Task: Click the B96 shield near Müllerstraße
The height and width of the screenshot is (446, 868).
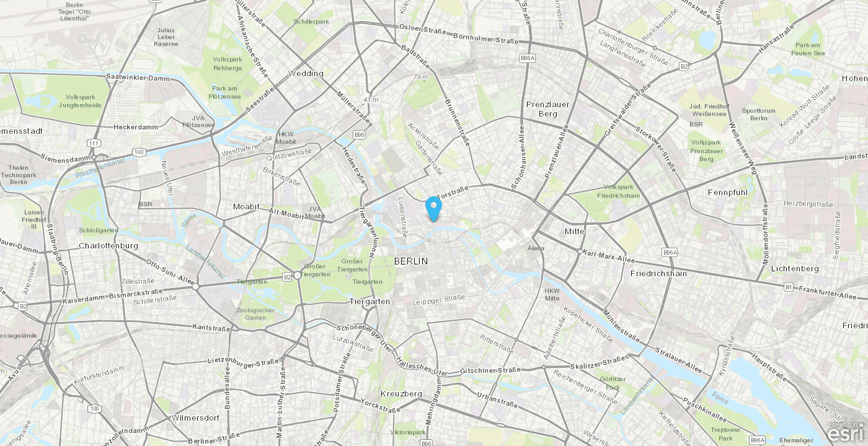Action: click(x=360, y=134)
